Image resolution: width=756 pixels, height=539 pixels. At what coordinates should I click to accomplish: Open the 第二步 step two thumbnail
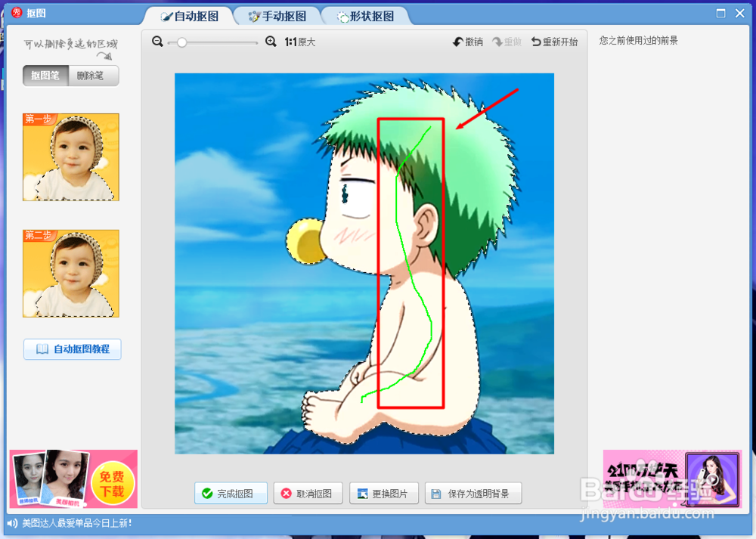coord(71,274)
